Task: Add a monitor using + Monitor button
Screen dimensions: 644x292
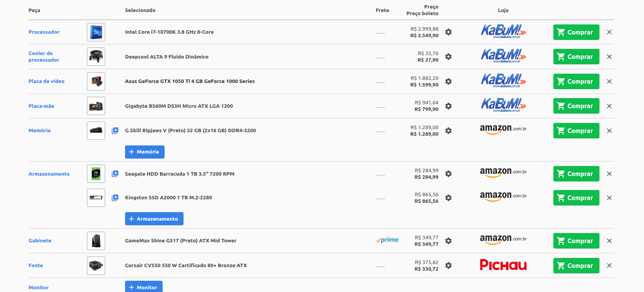Action: click(x=144, y=287)
